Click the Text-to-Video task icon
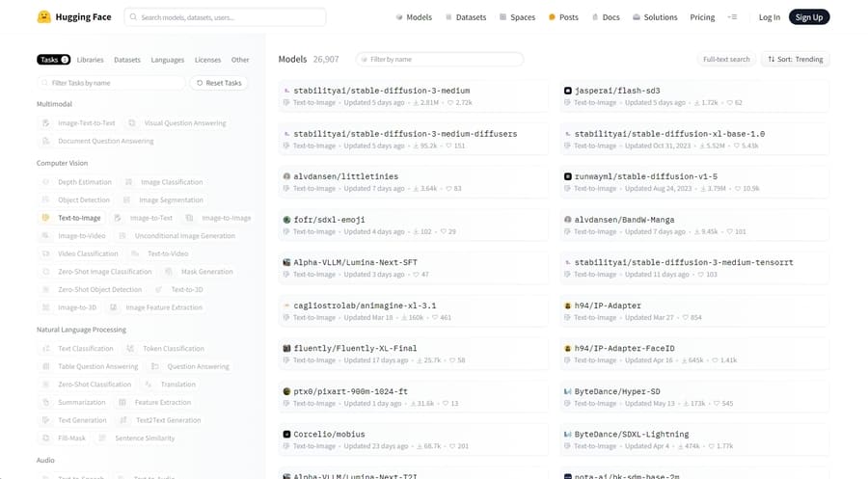 point(135,253)
